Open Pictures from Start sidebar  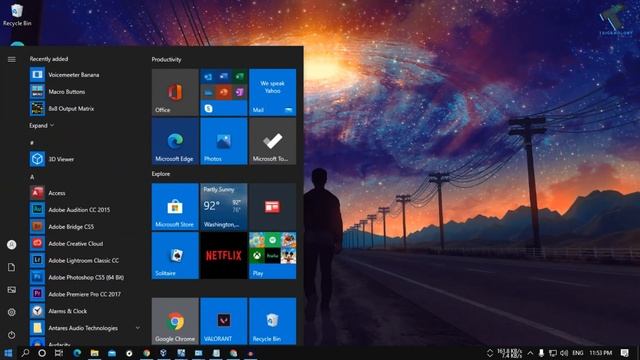pos(11,290)
